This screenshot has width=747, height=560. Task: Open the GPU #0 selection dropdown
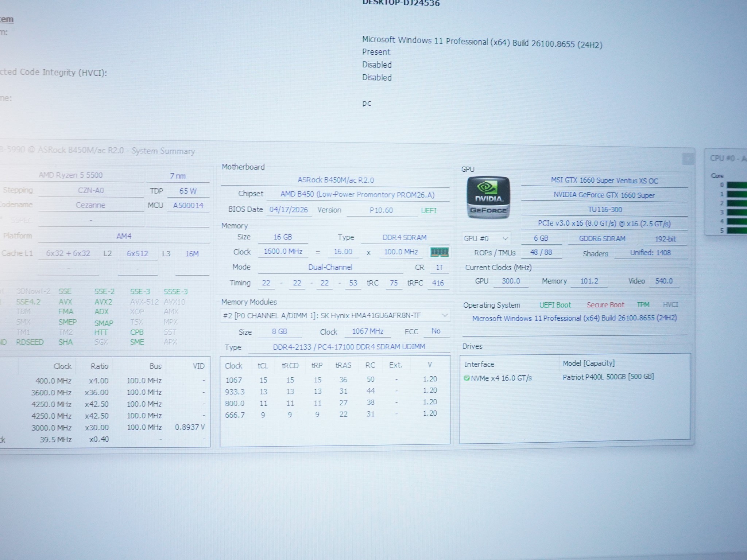point(486,238)
